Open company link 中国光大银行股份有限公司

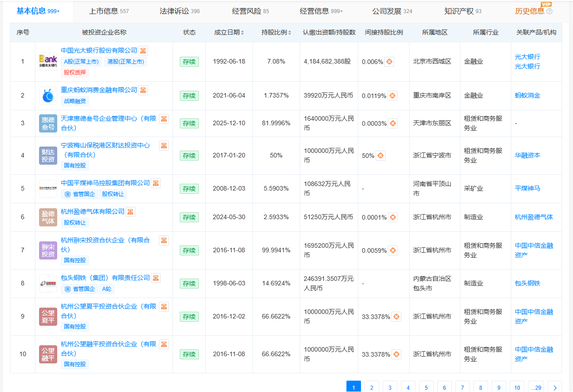[x=99, y=51]
